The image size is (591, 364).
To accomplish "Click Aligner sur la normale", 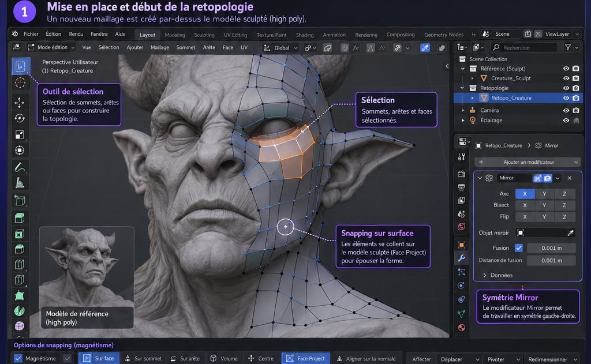I will (366, 358).
